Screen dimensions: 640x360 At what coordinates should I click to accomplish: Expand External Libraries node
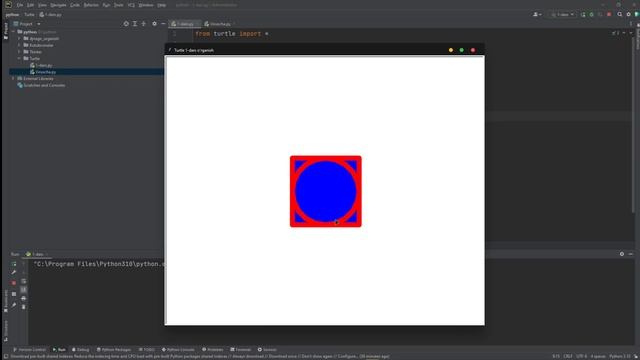point(13,78)
